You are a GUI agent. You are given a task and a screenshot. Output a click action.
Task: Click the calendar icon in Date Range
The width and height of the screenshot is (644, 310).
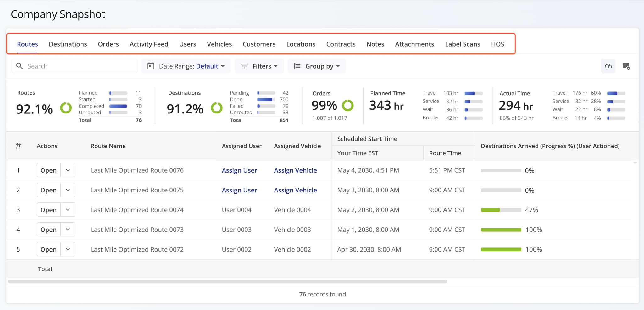pos(151,66)
